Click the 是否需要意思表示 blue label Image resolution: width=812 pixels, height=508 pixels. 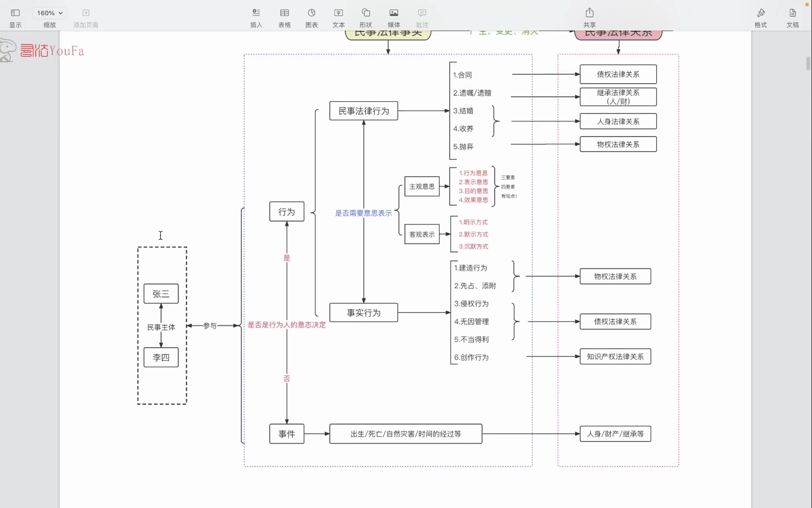(363, 213)
